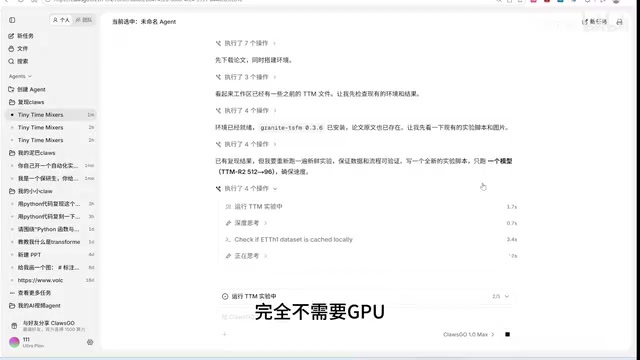Expand the 2/5 progress dropdown
Viewport: 640px width, 360px height.
[x=501, y=296]
